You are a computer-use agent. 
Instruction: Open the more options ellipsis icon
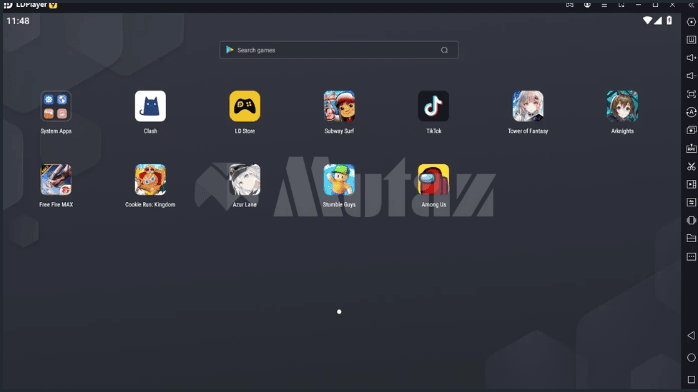pyautogui.click(x=691, y=257)
